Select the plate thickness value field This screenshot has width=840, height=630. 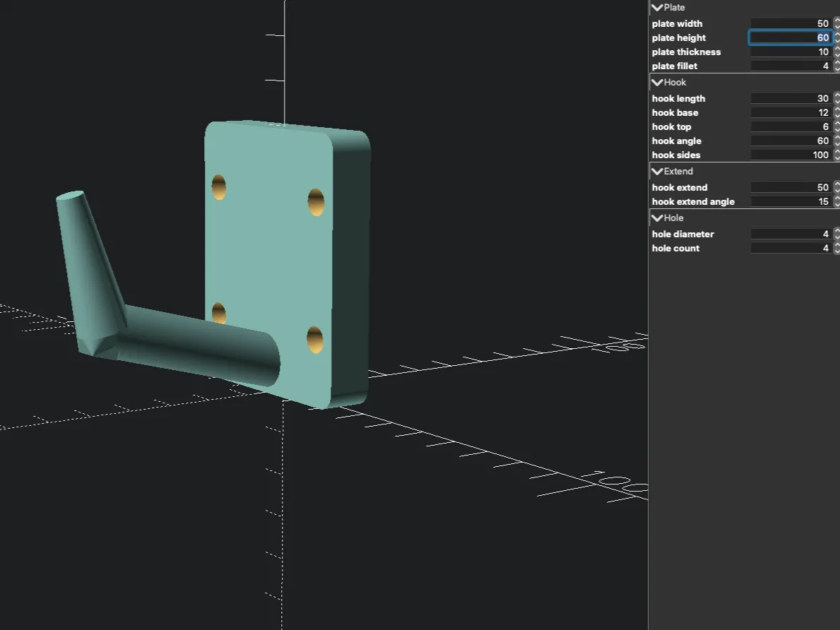coord(790,52)
